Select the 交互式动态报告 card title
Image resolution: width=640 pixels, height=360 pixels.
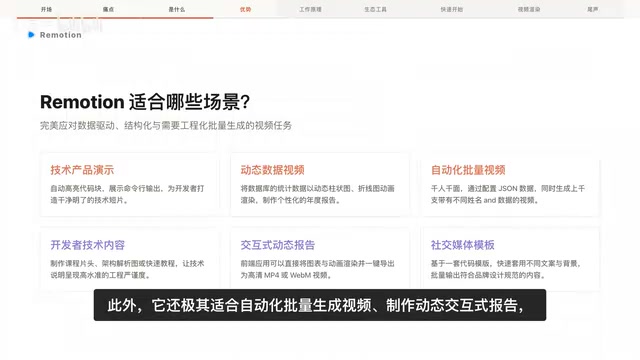pyautogui.click(x=278, y=245)
